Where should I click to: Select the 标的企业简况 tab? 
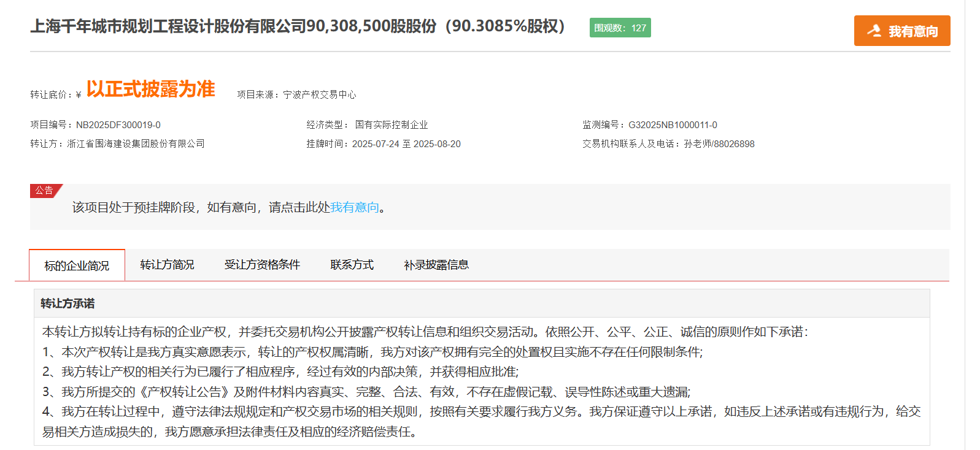point(77,265)
